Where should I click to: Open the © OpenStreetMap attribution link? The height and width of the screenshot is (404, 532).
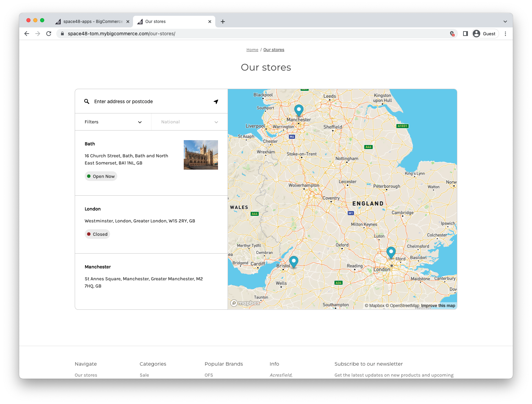[402, 306]
